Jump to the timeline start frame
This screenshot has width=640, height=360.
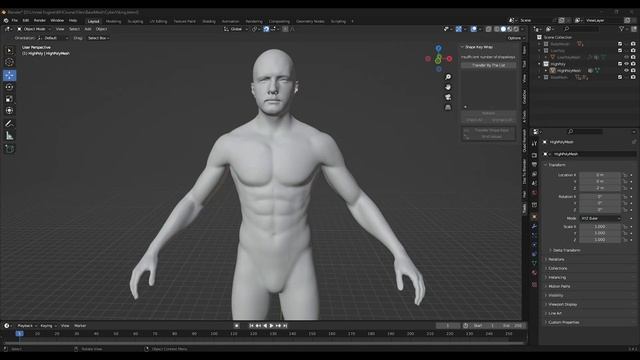click(x=251, y=326)
